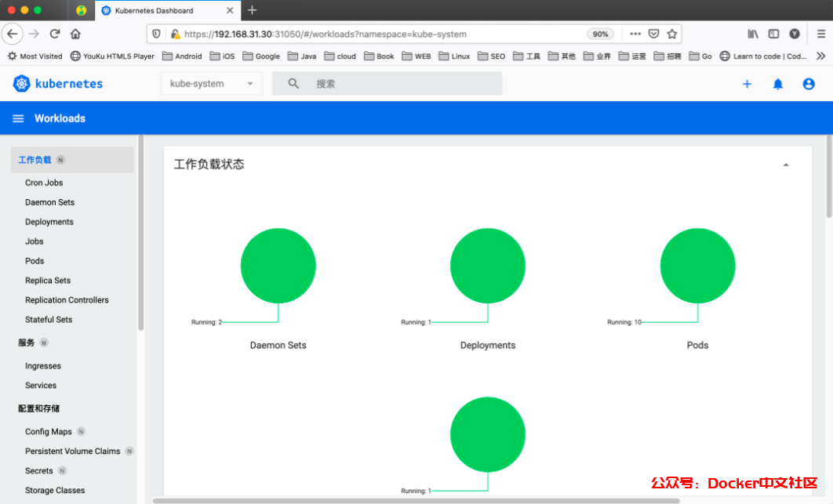Expand the bookmarks toolbar overflow chevron

coord(820,56)
